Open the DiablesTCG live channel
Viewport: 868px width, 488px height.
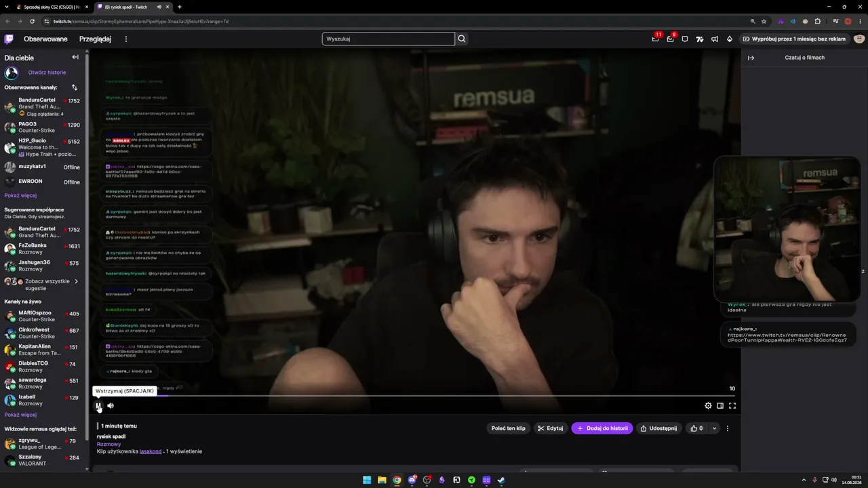[42, 367]
